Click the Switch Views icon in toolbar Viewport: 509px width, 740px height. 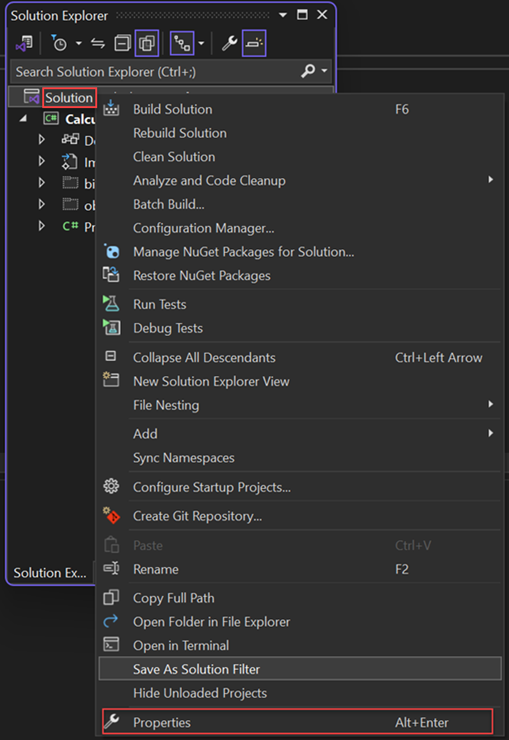24,43
